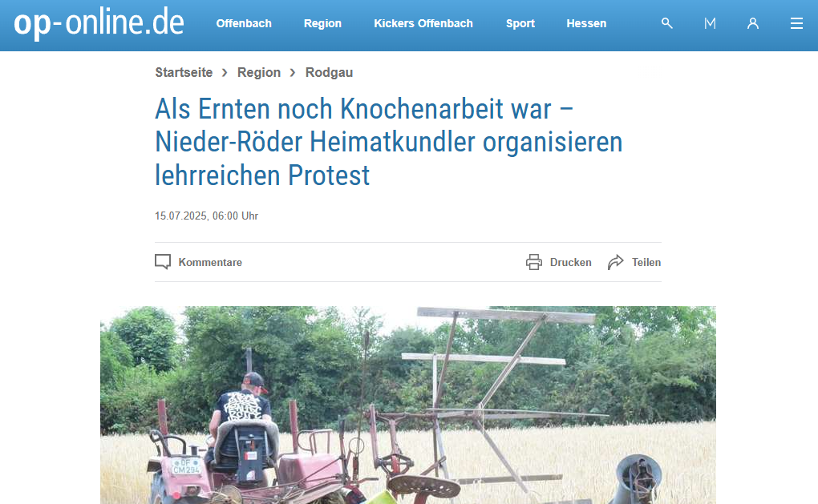Viewport: 818px width, 504px height.
Task: Click the Kommentare label
Action: (210, 262)
